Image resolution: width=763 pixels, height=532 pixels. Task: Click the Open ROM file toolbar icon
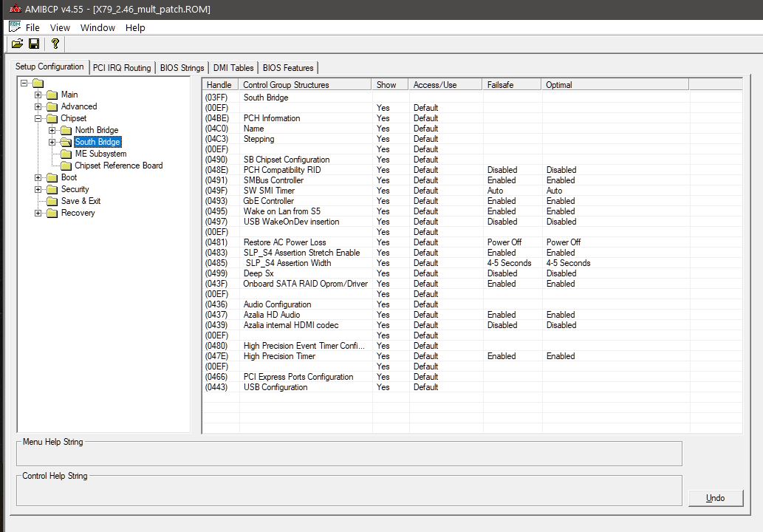click(x=18, y=44)
